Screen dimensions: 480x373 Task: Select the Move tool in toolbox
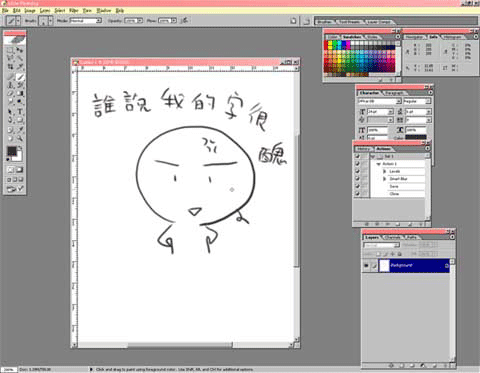[20, 51]
